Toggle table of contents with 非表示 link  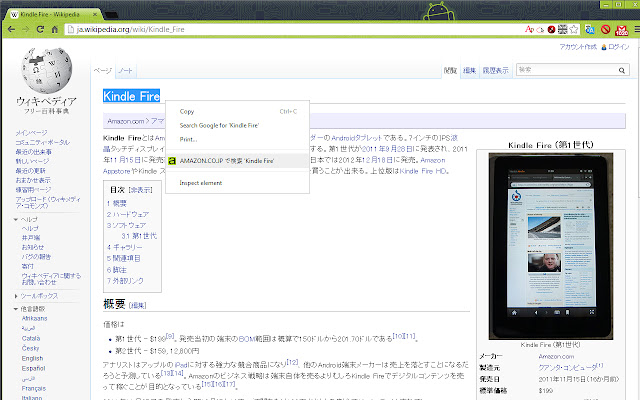(x=141, y=189)
